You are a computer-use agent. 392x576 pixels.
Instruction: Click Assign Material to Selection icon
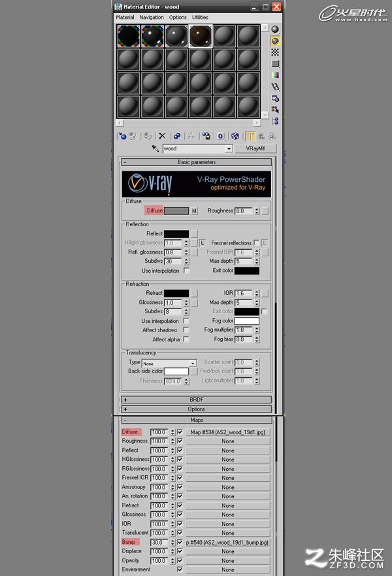pyautogui.click(x=148, y=136)
